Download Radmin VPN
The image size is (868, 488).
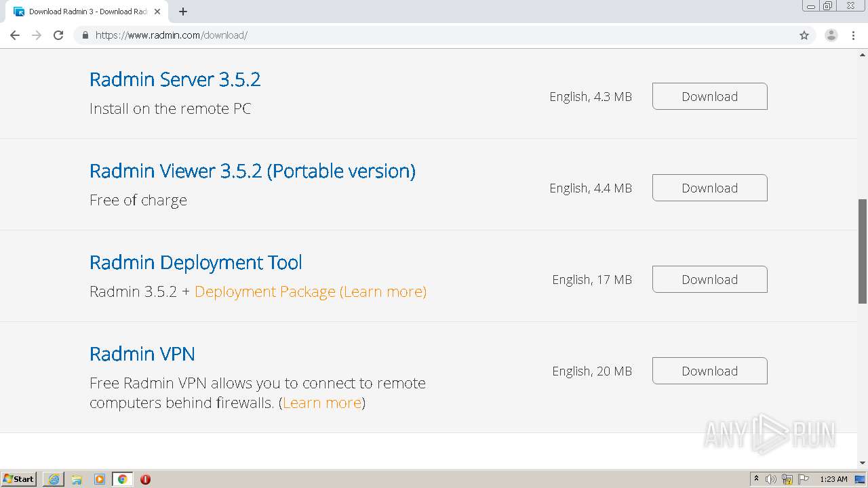710,371
